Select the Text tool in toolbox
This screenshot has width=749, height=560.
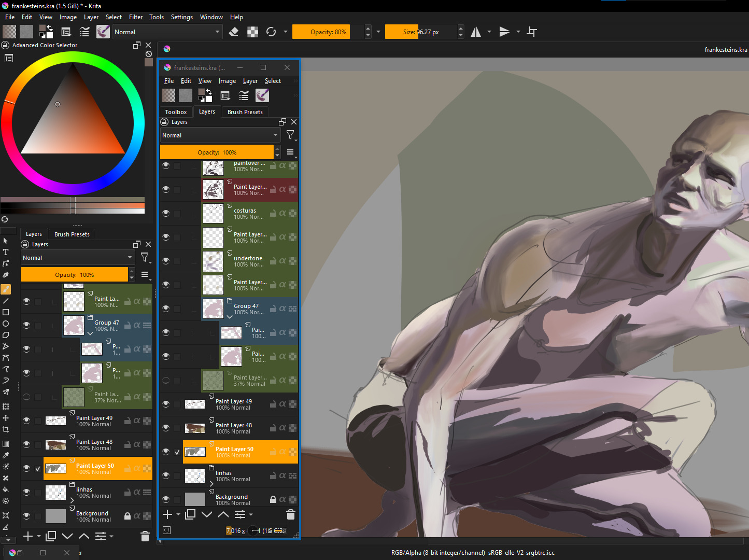pyautogui.click(x=6, y=252)
